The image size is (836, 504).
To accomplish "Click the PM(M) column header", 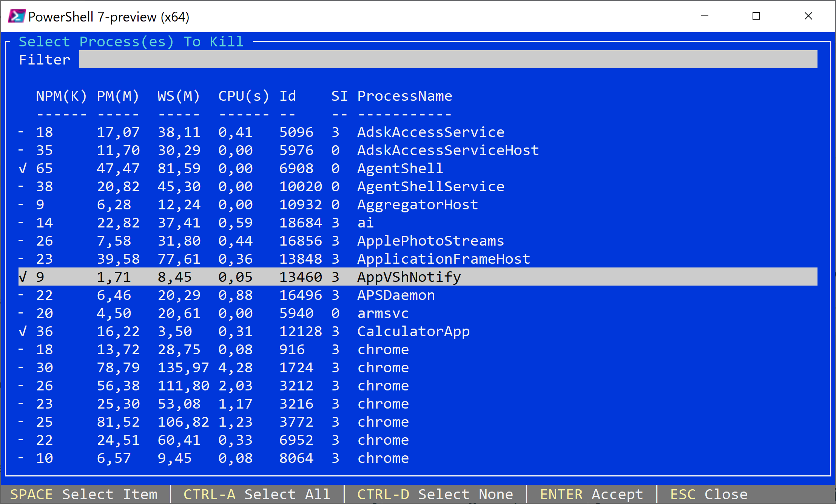I will 118,96.
